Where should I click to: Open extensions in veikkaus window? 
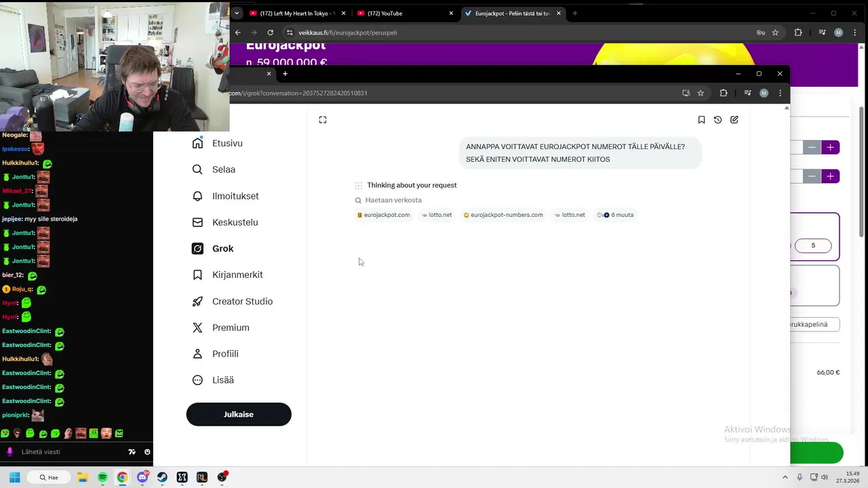pyautogui.click(x=798, y=33)
